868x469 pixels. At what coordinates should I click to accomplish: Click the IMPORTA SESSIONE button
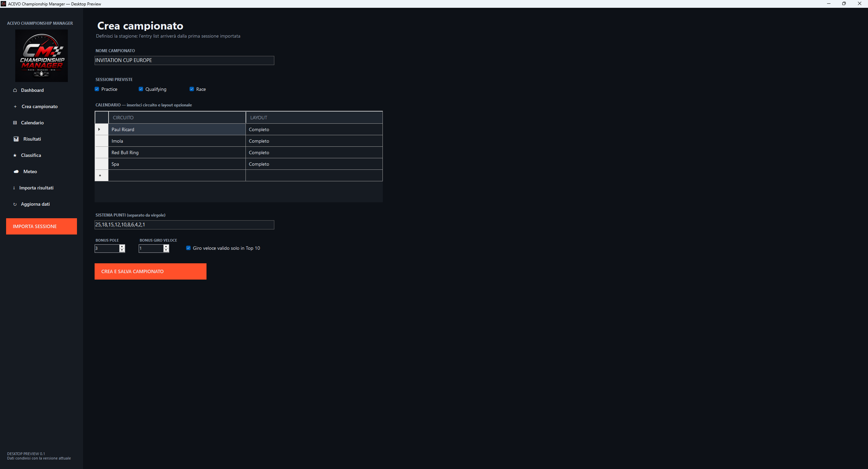click(x=41, y=226)
